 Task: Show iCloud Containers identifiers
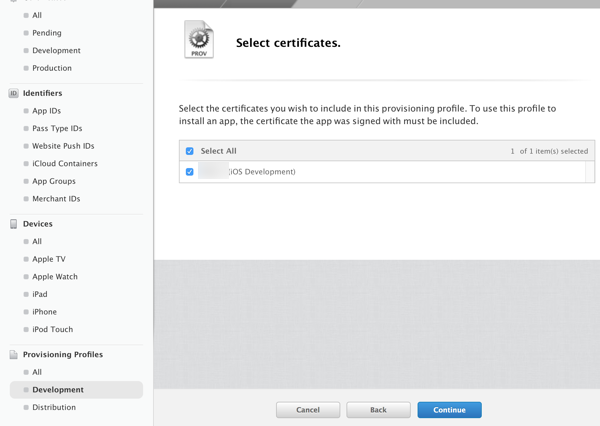(x=65, y=164)
